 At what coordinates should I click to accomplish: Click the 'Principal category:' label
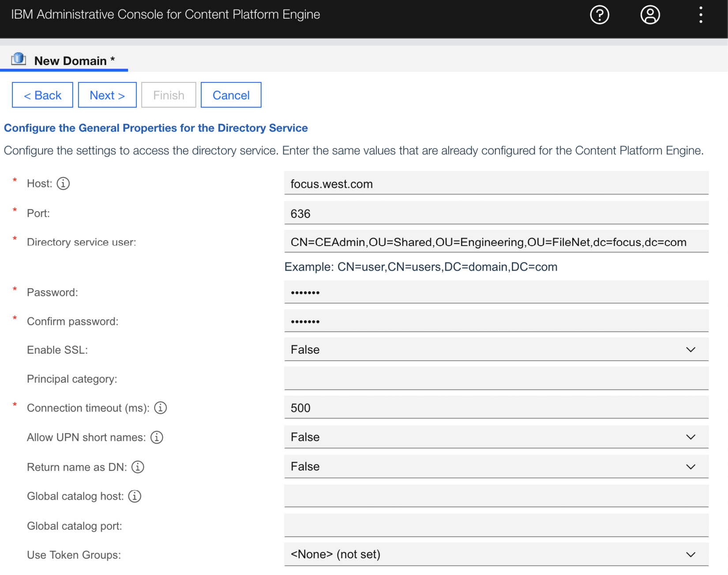[72, 379]
